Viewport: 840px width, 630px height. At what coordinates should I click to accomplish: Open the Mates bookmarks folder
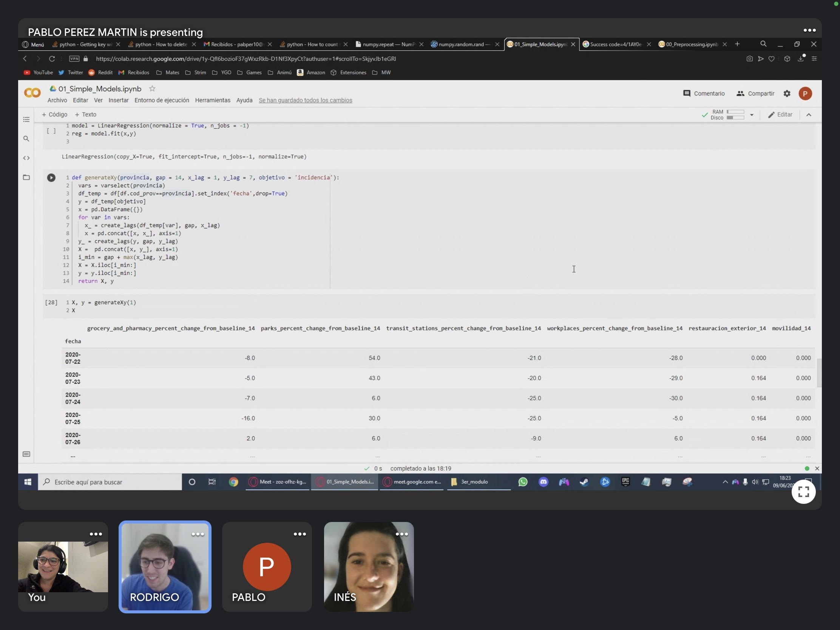pyautogui.click(x=168, y=73)
